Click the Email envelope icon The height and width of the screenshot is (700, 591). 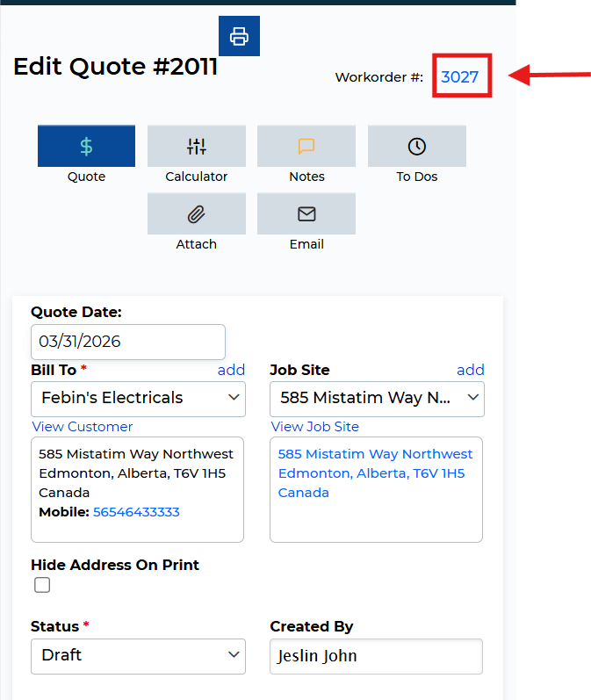pyautogui.click(x=306, y=213)
